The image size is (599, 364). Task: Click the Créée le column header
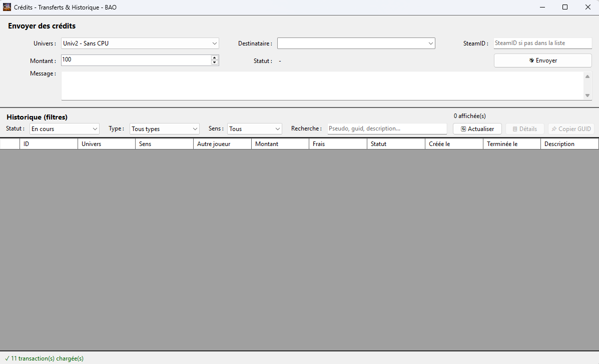453,144
